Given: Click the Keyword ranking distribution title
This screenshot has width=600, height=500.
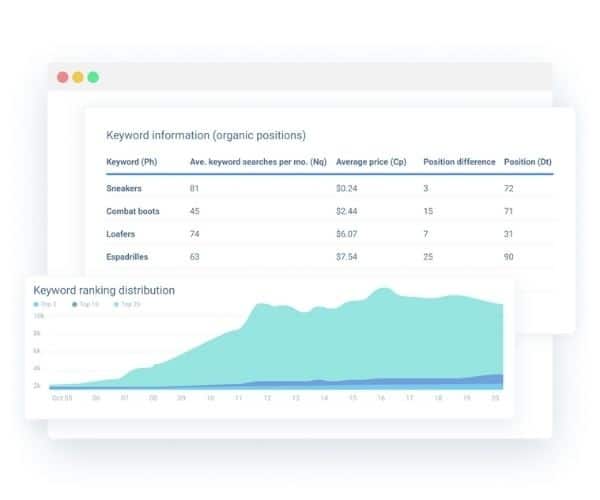Looking at the screenshot, I should tap(104, 290).
